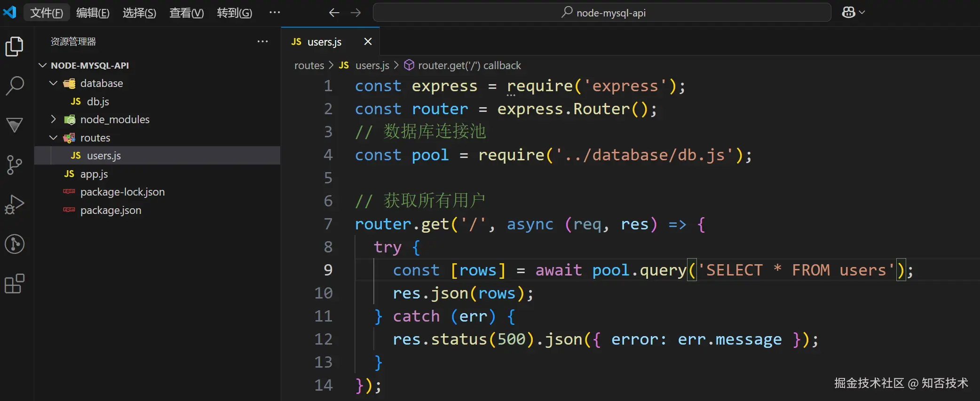The image size is (980, 401).
Task: Open the triangle-shaped activity bar icon
Action: click(x=14, y=125)
